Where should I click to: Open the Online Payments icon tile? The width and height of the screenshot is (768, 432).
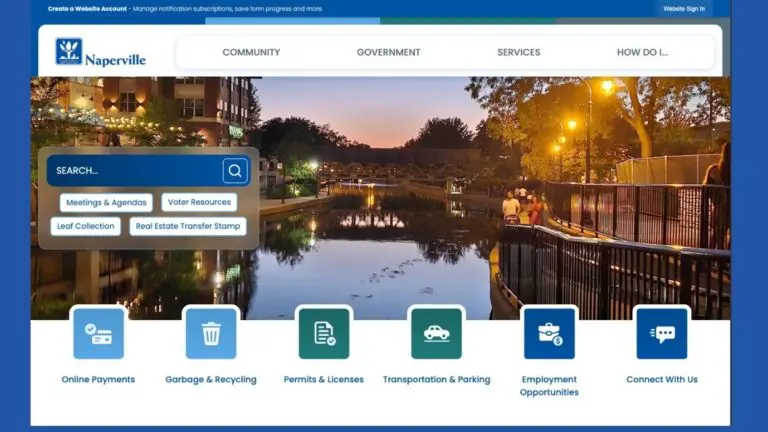click(x=98, y=334)
